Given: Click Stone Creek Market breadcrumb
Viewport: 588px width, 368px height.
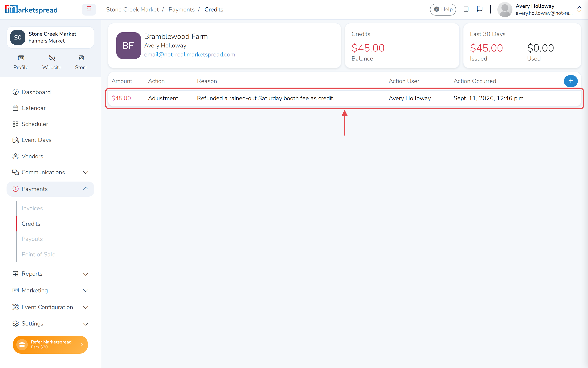Looking at the screenshot, I should pos(133,9).
